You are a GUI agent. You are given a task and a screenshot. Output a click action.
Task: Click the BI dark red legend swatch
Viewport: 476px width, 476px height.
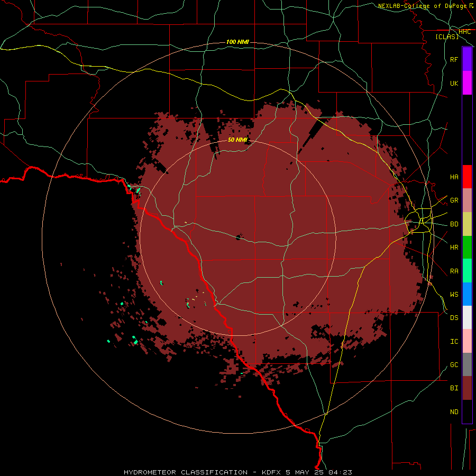pos(467,388)
